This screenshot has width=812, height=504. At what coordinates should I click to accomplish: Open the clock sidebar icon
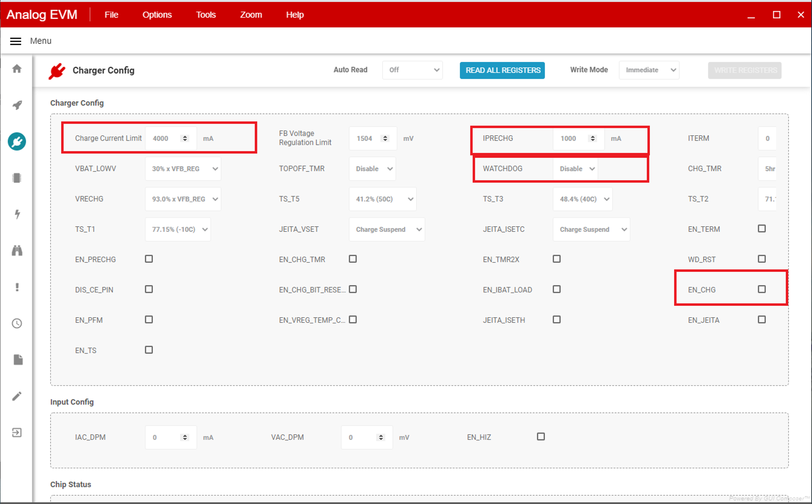point(17,324)
